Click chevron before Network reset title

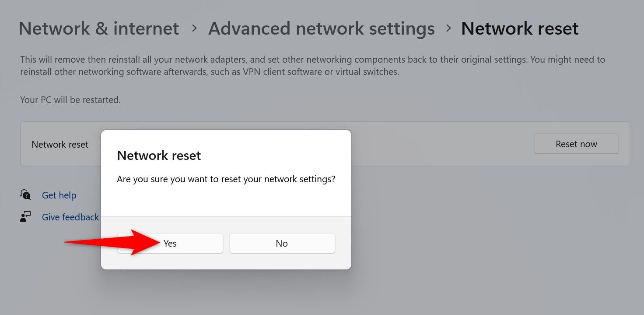[x=448, y=28]
